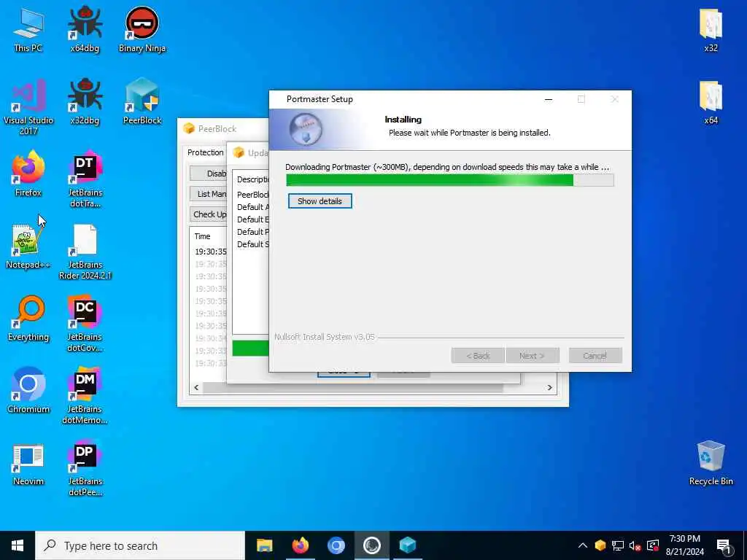Screen dimensions: 747x560
Task: Switch to Portmaster installer taskbar icon
Action: click(371, 545)
